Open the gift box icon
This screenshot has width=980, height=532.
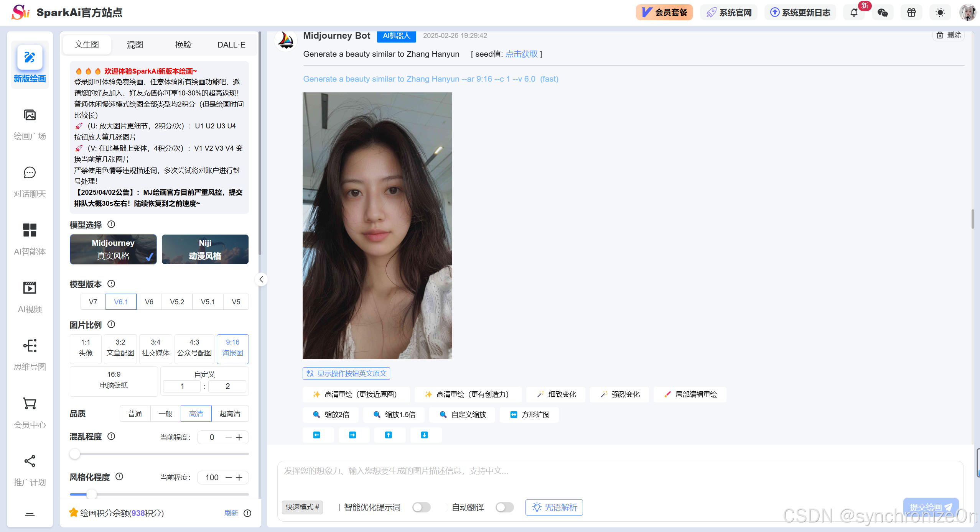[x=911, y=13]
